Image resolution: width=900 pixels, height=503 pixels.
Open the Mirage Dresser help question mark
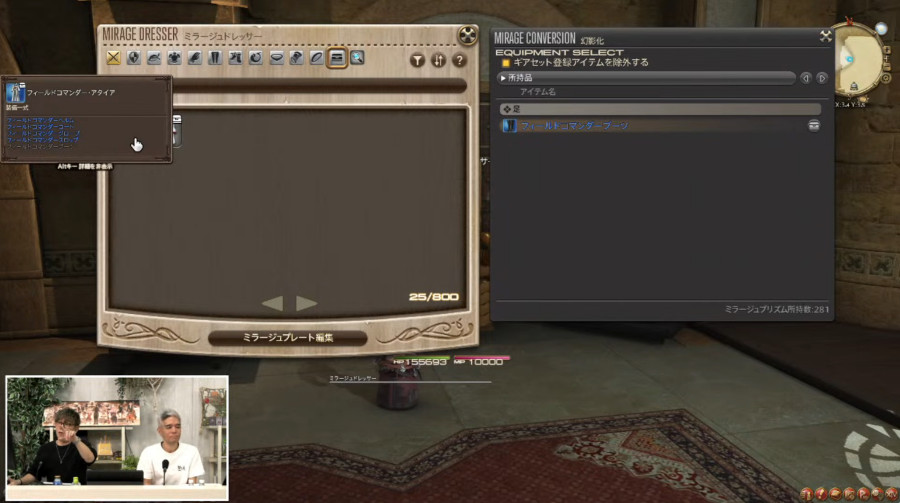click(x=459, y=60)
